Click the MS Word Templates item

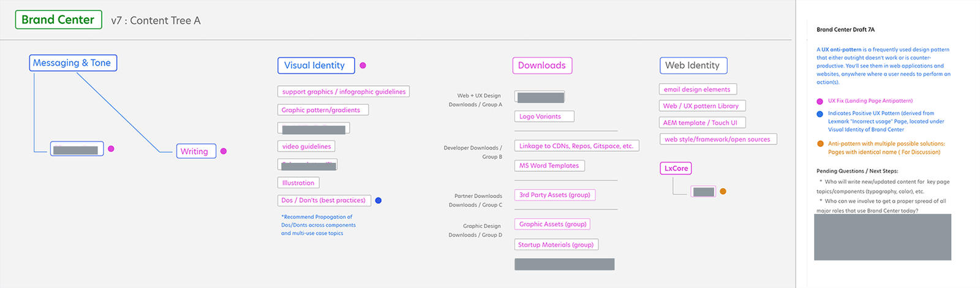pyautogui.click(x=549, y=165)
